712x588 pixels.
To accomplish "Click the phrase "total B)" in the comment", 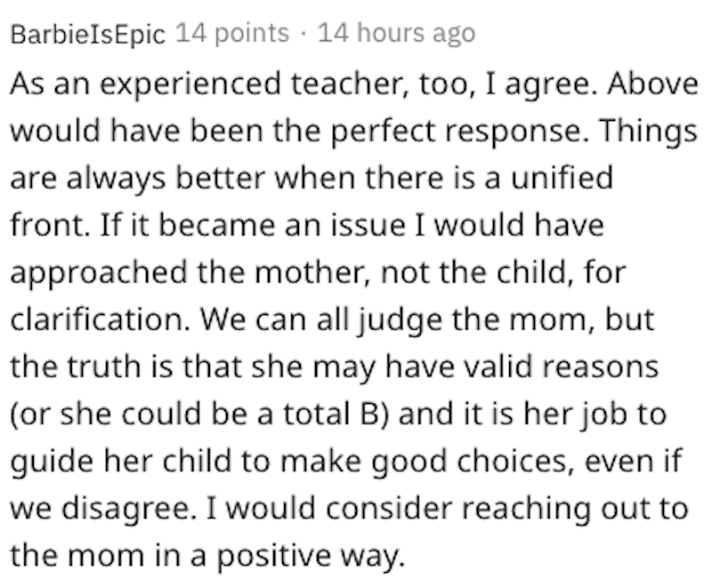I will 336,415.
